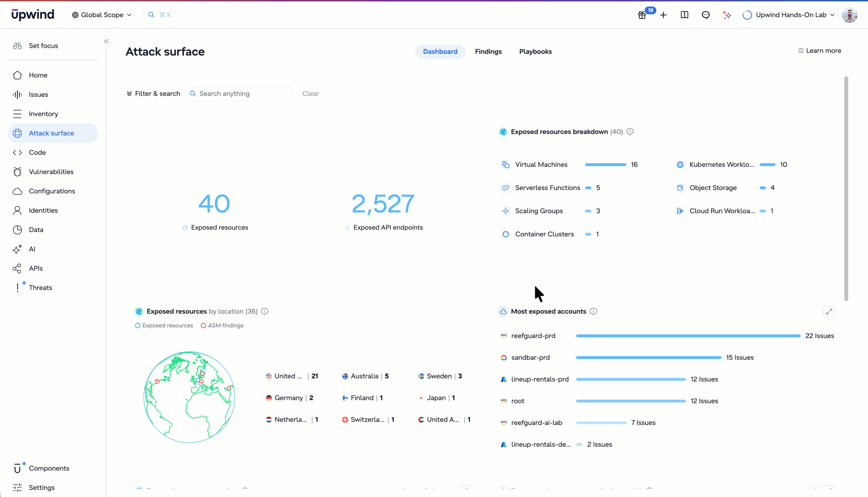Image resolution: width=868 pixels, height=497 pixels.
Task: Click the Serverless Functions icon
Action: pos(506,188)
